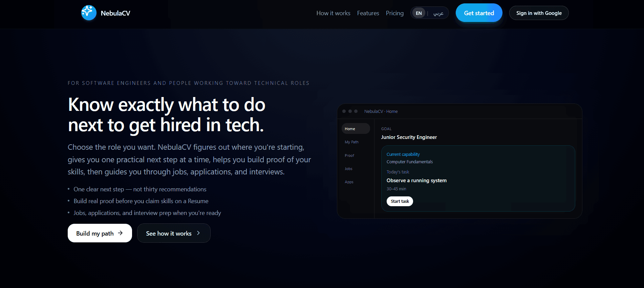Screen dimensions: 644x288
Task: Click the Start task button
Action: coord(400,201)
